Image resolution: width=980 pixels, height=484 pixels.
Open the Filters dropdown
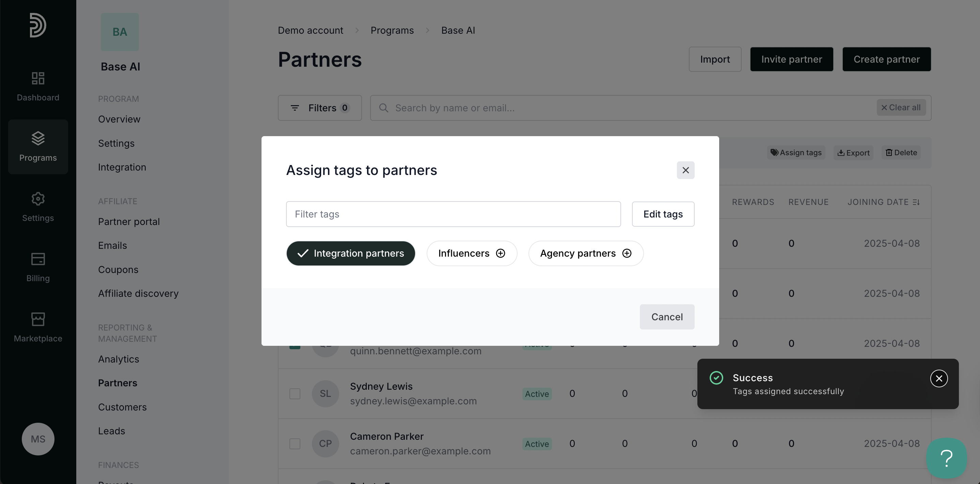pyautogui.click(x=319, y=108)
